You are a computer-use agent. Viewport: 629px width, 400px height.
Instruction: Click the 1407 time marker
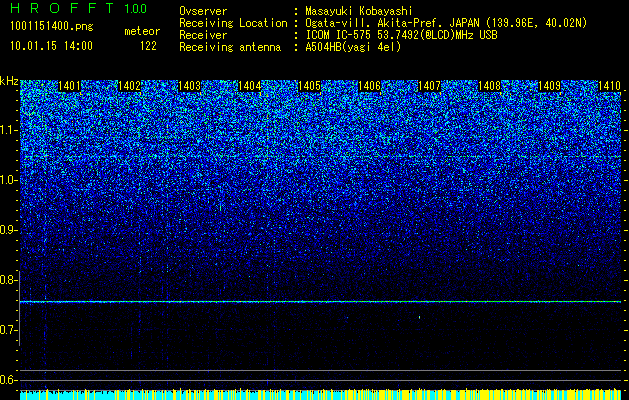pos(430,86)
